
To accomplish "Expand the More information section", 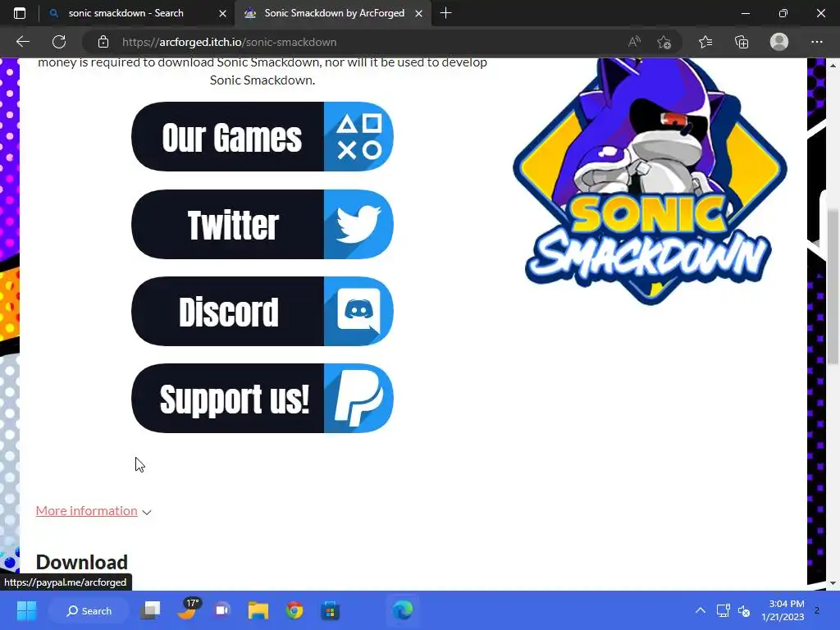I will [94, 511].
